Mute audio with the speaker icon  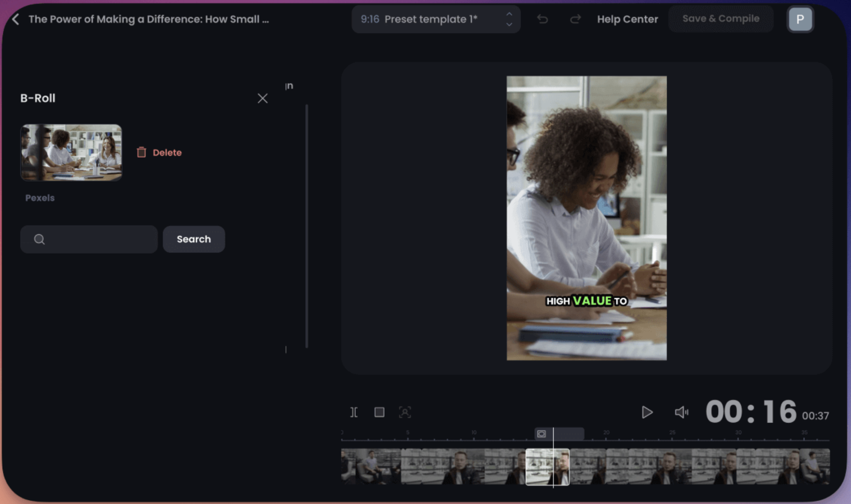click(681, 412)
